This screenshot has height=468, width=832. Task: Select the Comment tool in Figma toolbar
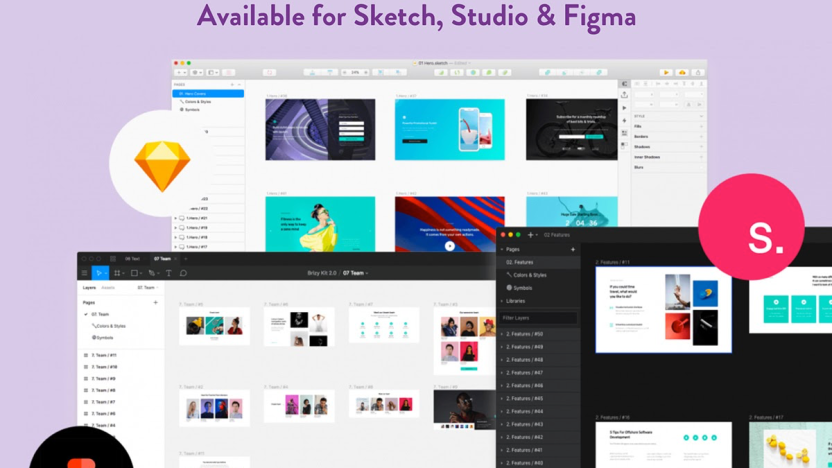183,273
